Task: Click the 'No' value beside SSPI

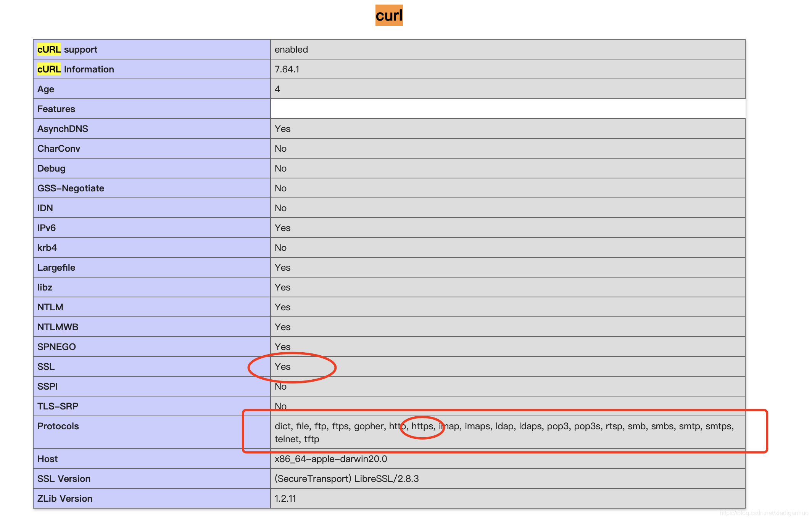Action: point(280,387)
